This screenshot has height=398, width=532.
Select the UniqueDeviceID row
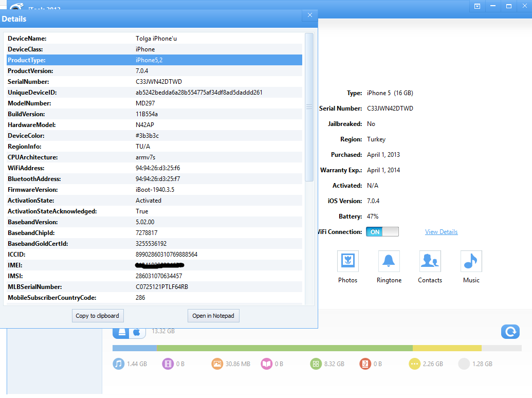(x=154, y=92)
